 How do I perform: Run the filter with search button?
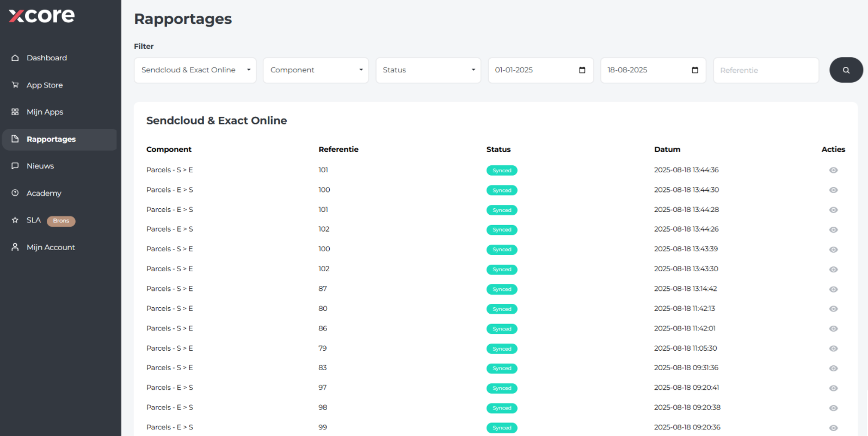(x=846, y=70)
